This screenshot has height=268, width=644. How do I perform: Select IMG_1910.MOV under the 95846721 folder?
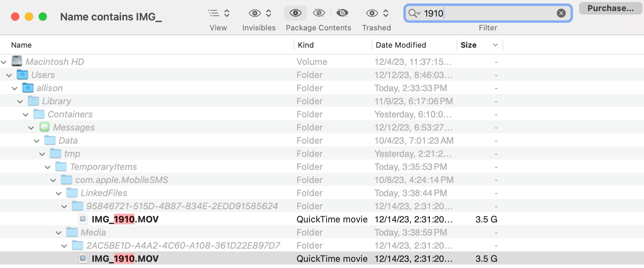point(125,219)
